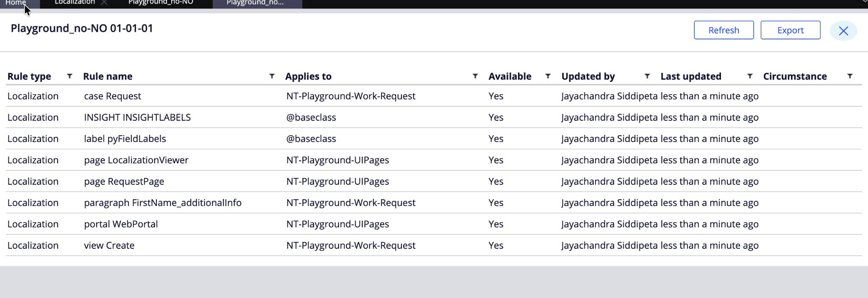Click the Applies to filter icon

tap(475, 76)
